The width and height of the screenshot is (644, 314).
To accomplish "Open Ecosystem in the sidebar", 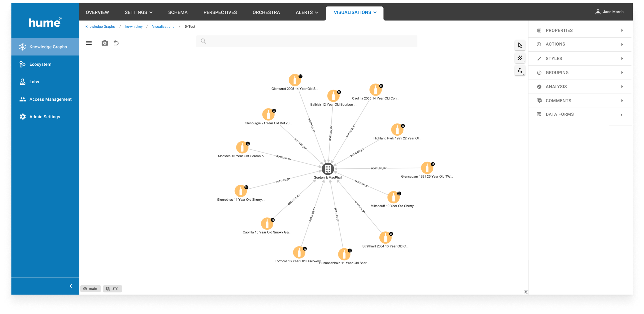I will pos(40,64).
